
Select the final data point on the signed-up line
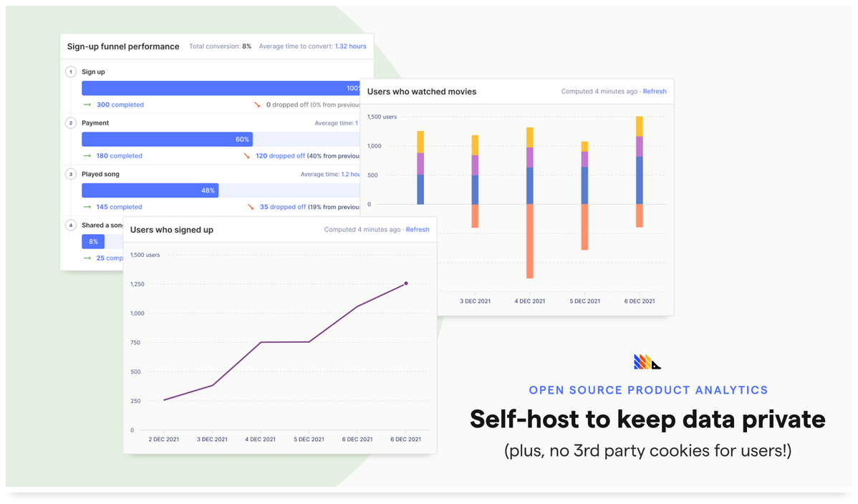(x=406, y=283)
